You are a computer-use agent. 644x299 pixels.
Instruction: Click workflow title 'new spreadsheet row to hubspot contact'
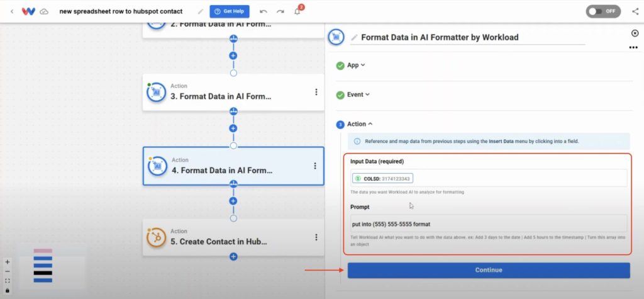121,11
